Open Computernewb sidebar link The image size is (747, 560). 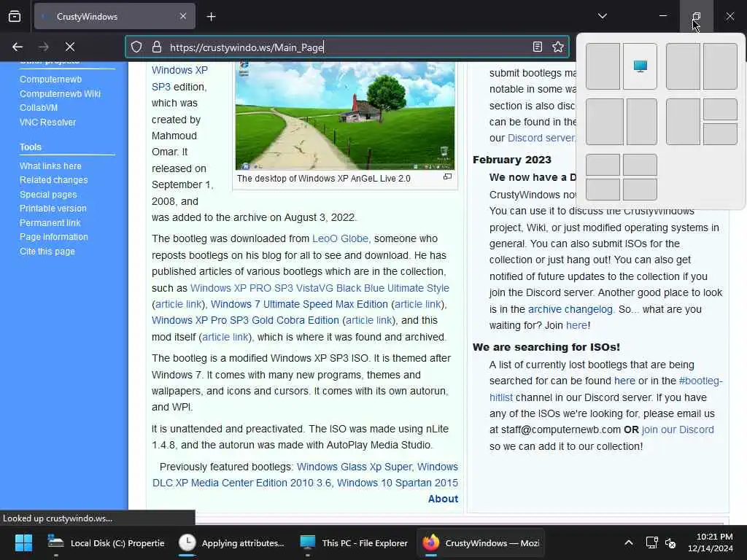click(x=50, y=79)
